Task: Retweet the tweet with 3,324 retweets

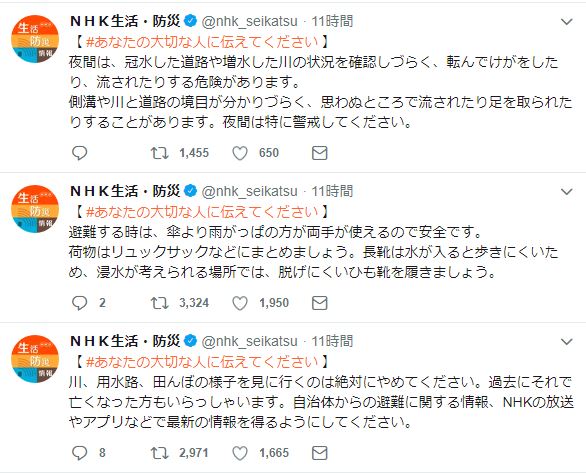Action: point(160,303)
